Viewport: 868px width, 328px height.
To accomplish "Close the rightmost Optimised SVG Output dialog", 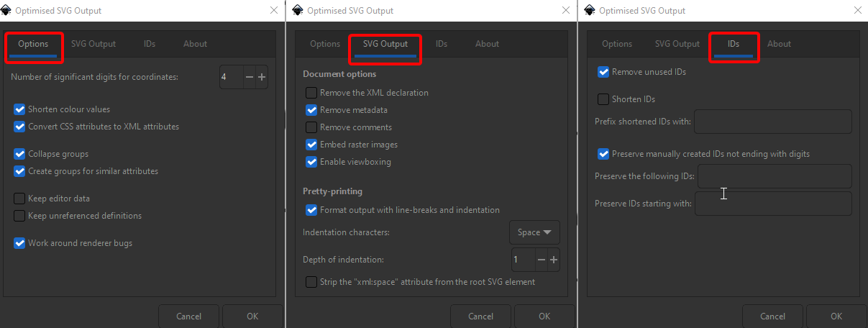I will (x=857, y=11).
